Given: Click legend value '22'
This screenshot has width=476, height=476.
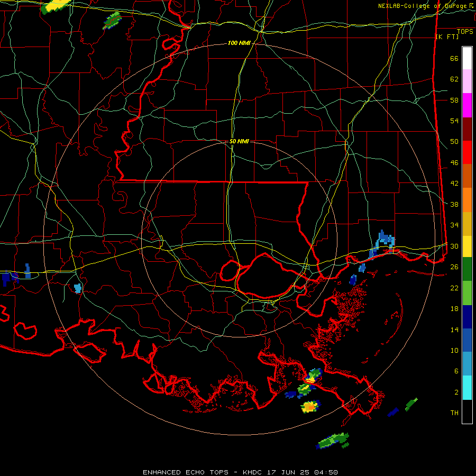Looking at the screenshot, I should click(454, 288).
